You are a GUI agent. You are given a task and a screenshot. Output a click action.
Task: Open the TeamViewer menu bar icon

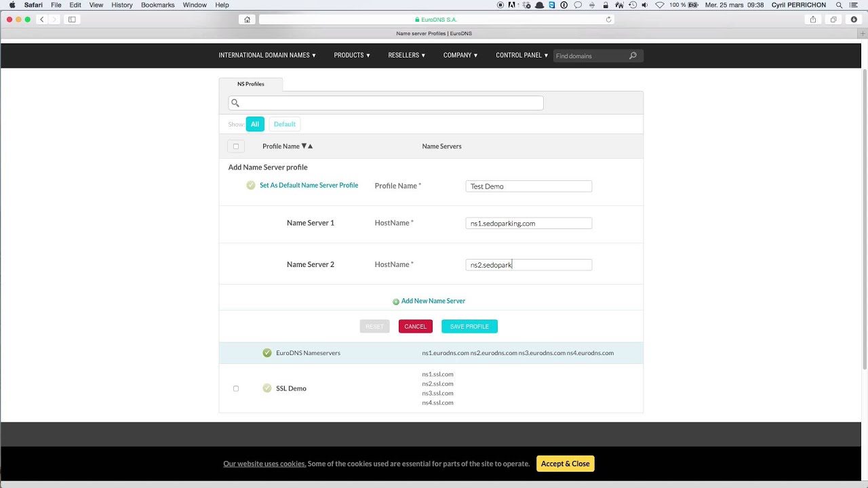551,5
